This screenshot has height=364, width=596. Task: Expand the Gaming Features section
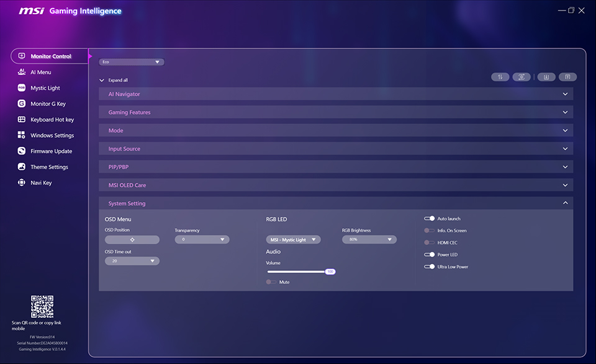pyautogui.click(x=335, y=112)
